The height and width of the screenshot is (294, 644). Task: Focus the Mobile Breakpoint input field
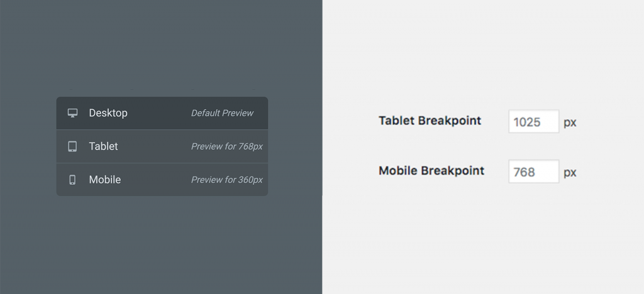tap(533, 171)
